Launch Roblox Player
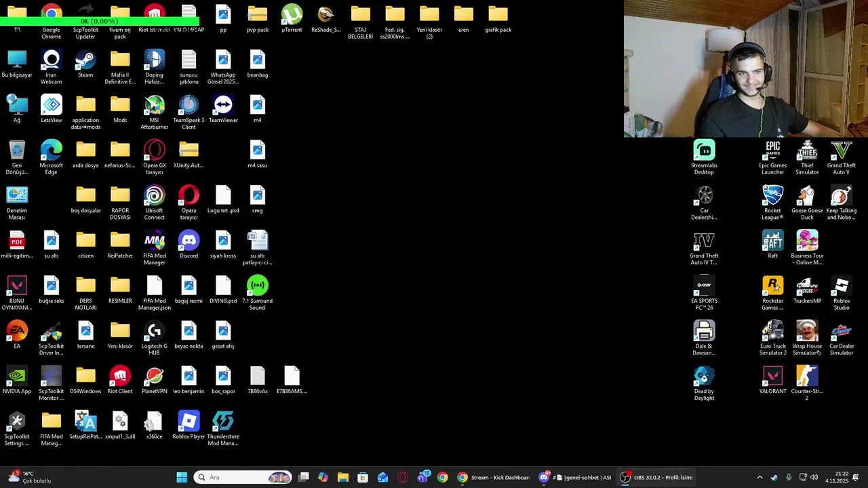 [x=189, y=426]
